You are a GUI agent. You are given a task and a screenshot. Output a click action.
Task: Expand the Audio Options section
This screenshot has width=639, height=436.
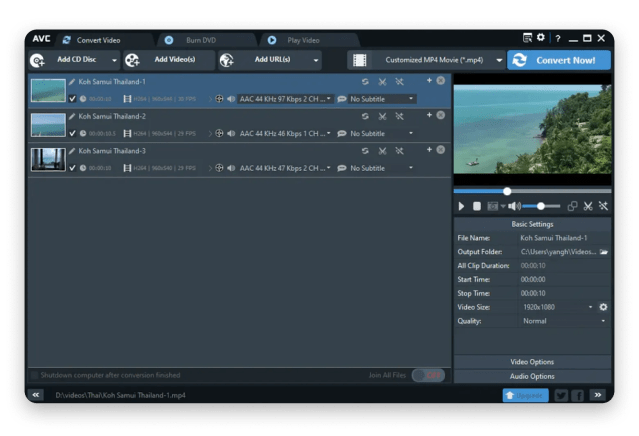click(x=532, y=376)
